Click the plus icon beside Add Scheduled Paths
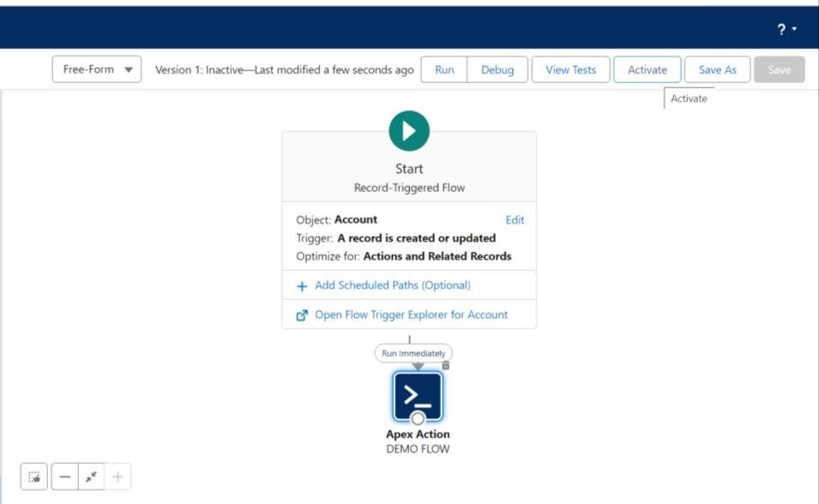This screenshot has height=504, width=819. click(x=302, y=286)
